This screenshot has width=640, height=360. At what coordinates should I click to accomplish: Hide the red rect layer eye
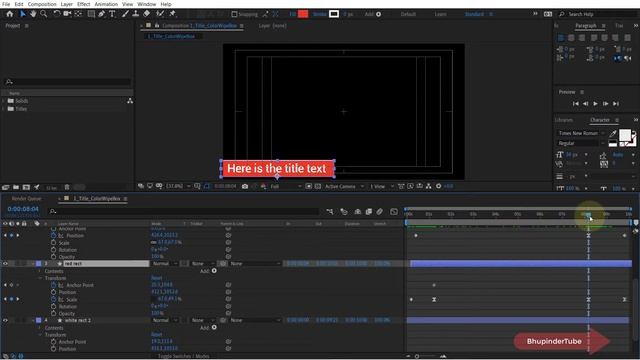[x=5, y=264]
